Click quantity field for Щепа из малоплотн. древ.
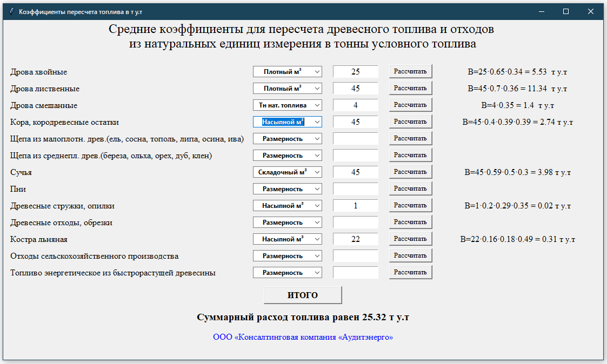This screenshot has width=607, height=364. pyautogui.click(x=355, y=139)
